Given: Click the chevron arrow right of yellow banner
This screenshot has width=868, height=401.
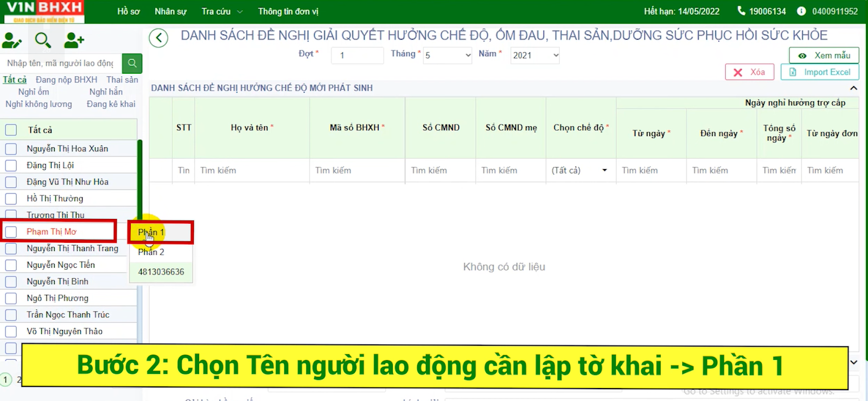Looking at the screenshot, I should (x=854, y=362).
